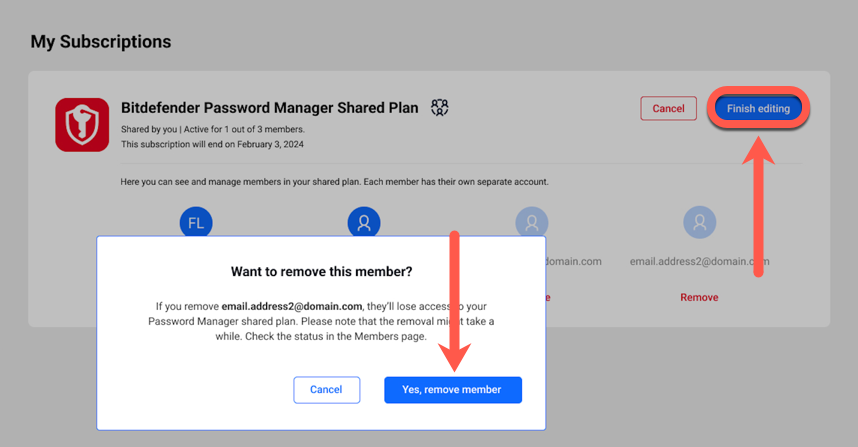The image size is (858, 447).
Task: Cancel the remove member dialog
Action: (326, 390)
